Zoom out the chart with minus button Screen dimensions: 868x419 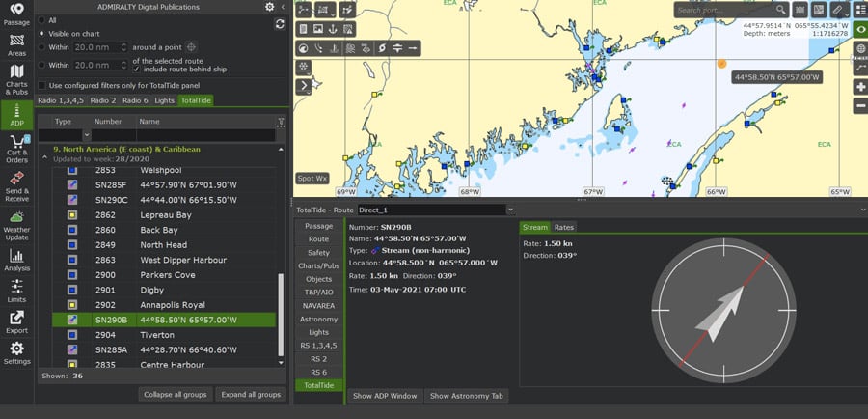[x=860, y=105]
